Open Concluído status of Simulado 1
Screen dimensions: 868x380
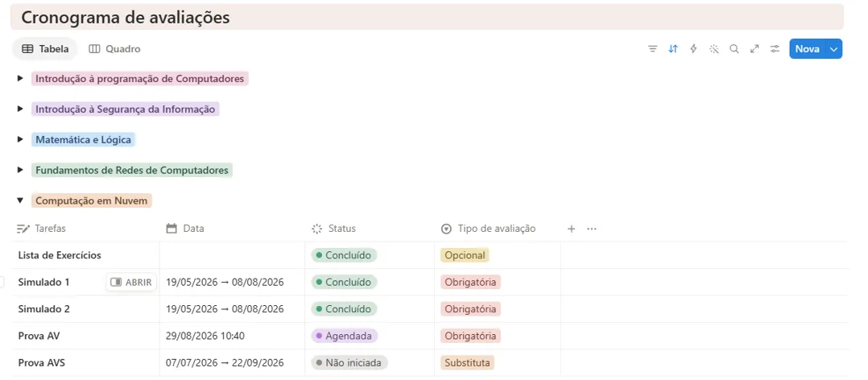pos(344,282)
